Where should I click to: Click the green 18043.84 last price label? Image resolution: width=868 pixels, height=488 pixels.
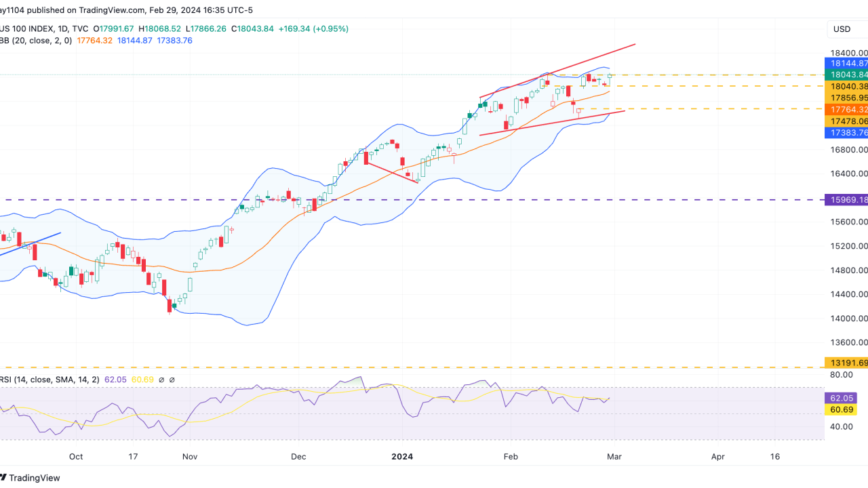[x=846, y=75]
